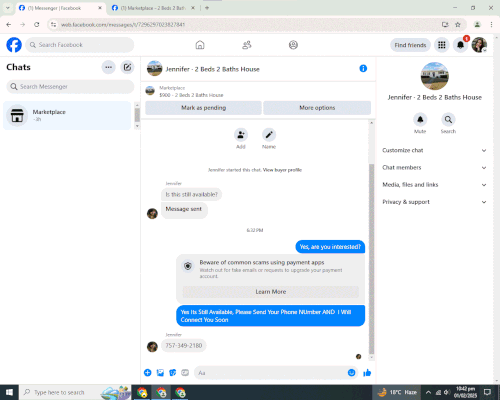500x400 pixels.
Task: Open taskbar clock showing 10:42 pm
Action: click(x=465, y=392)
